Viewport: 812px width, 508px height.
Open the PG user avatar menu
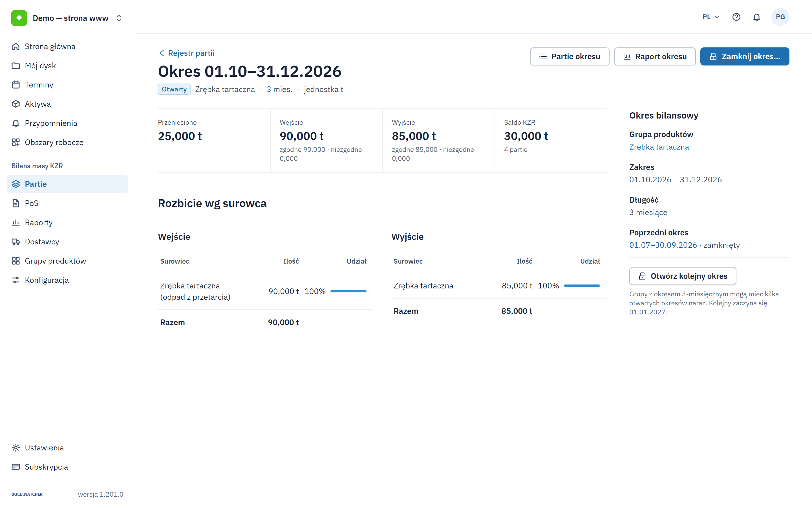click(x=780, y=17)
